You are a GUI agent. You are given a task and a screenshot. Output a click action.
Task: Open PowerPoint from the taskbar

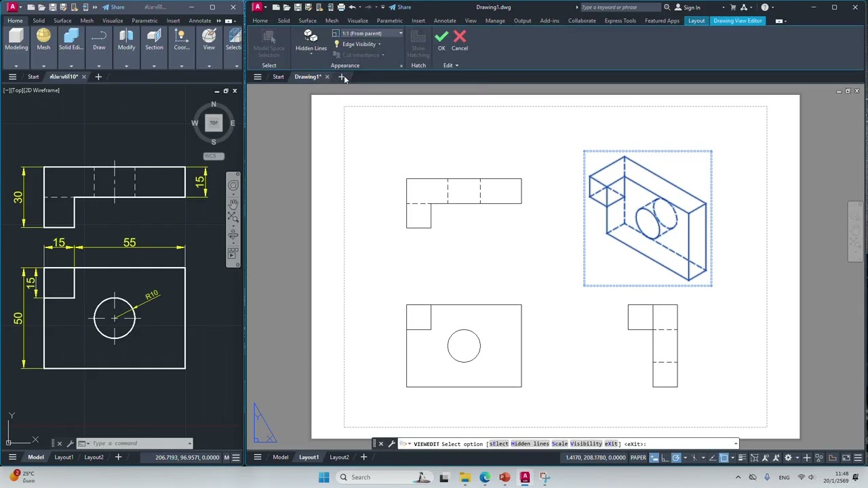pyautogui.click(x=505, y=477)
